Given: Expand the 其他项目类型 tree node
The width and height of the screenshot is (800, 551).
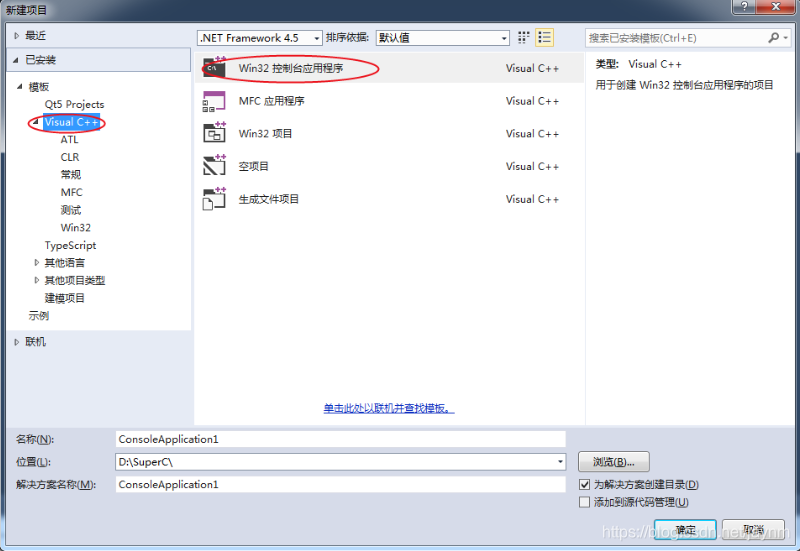Looking at the screenshot, I should (36, 280).
